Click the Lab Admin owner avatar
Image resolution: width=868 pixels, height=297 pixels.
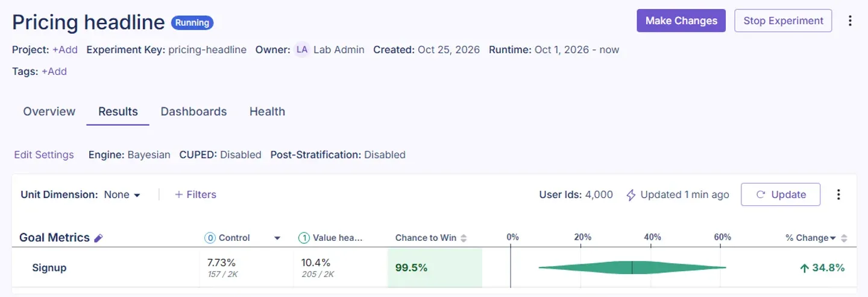[x=301, y=49]
